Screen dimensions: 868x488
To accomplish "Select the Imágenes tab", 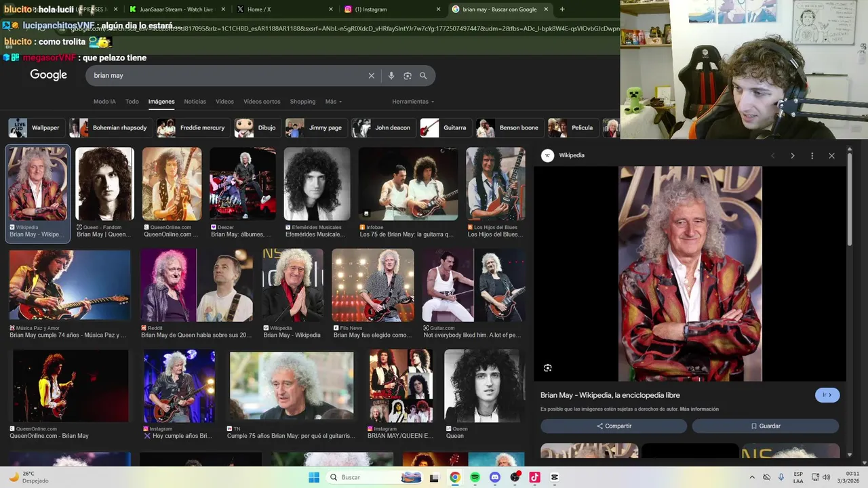I will [161, 102].
